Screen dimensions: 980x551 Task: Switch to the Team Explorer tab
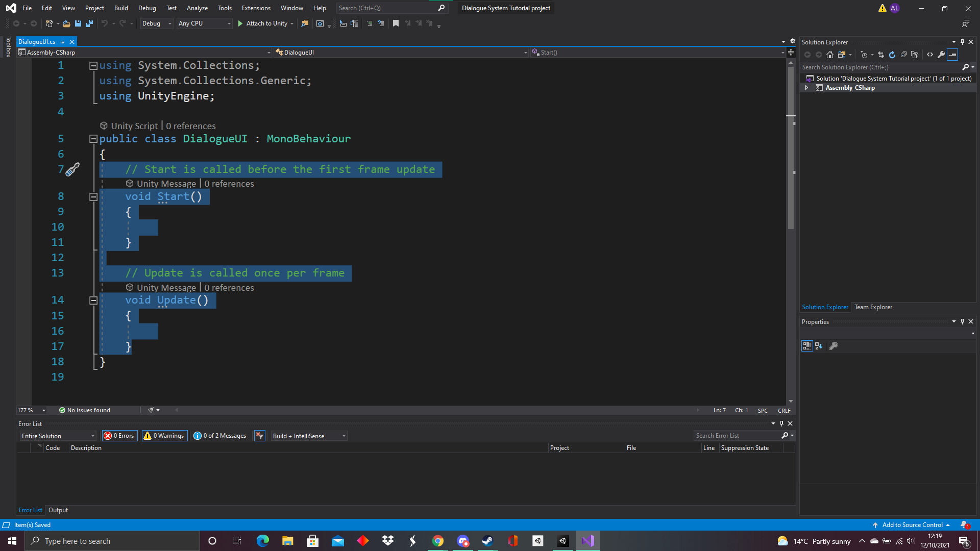873,307
